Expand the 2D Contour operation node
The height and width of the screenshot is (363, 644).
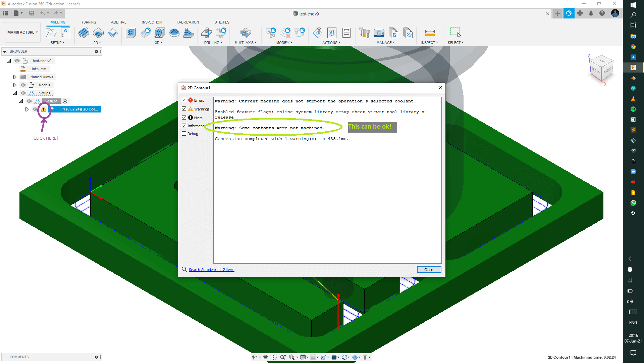pos(27,109)
